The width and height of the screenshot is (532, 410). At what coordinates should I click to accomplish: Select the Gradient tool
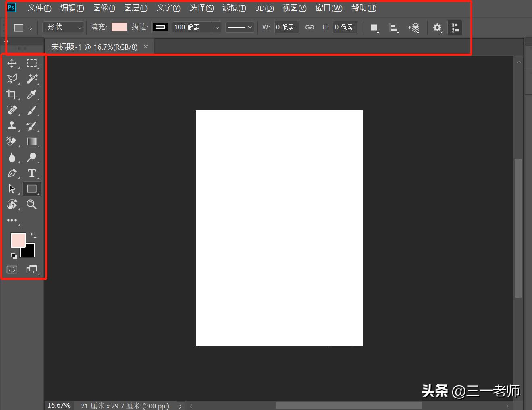32,142
